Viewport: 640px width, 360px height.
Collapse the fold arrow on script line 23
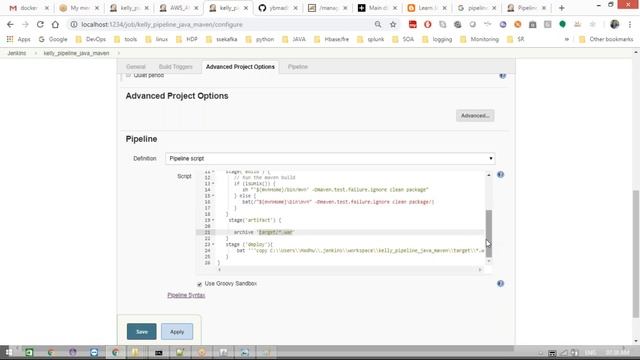tap(213, 244)
